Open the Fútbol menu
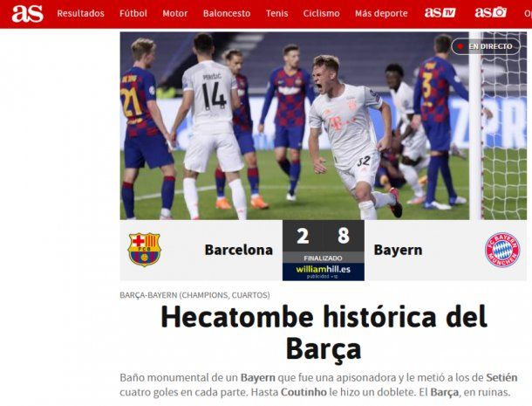The width and height of the screenshot is (532, 406). (133, 13)
